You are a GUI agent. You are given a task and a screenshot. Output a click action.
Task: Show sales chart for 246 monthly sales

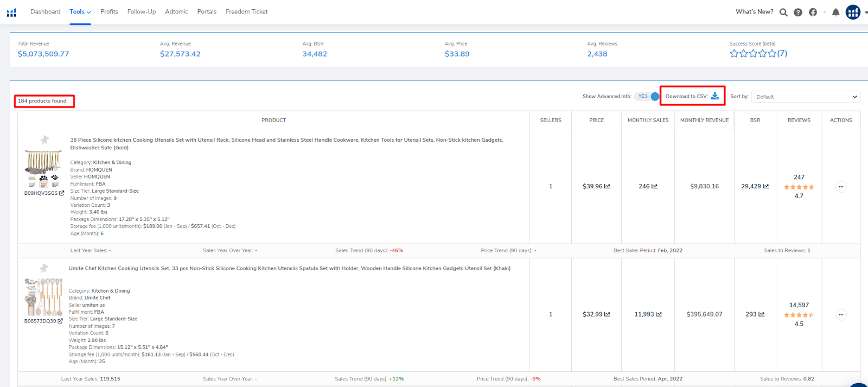[654, 186]
